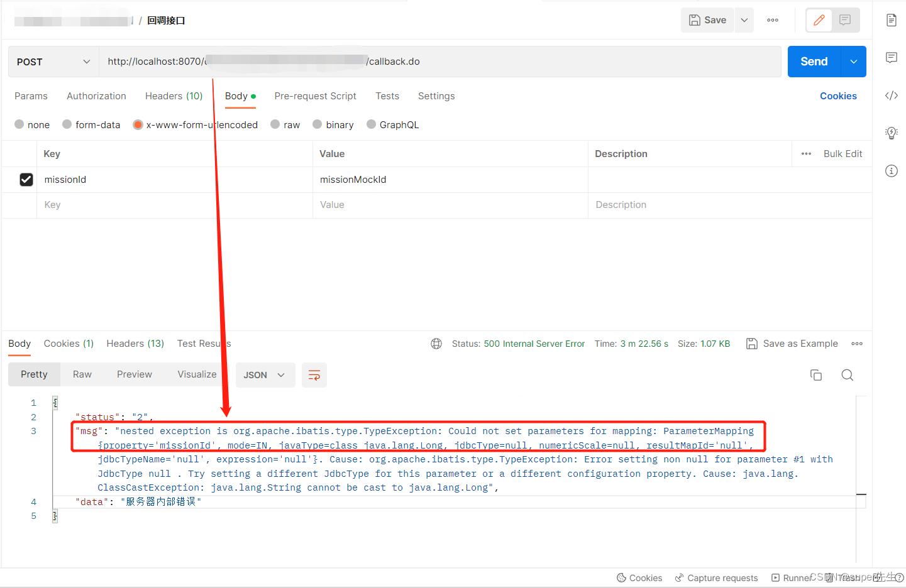The image size is (906, 588).
Task: Select the x-www-form-urlencoded radio button
Action: (138, 124)
